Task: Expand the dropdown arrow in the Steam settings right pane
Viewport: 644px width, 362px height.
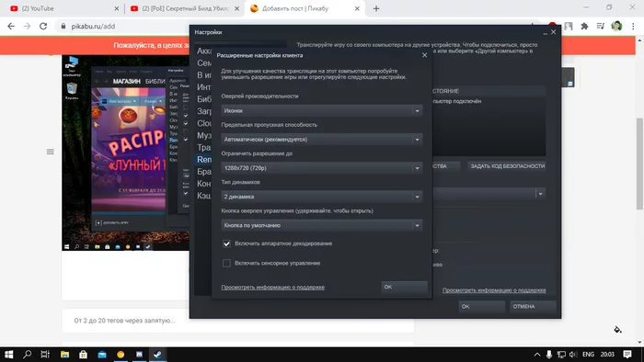Action: click(541, 194)
